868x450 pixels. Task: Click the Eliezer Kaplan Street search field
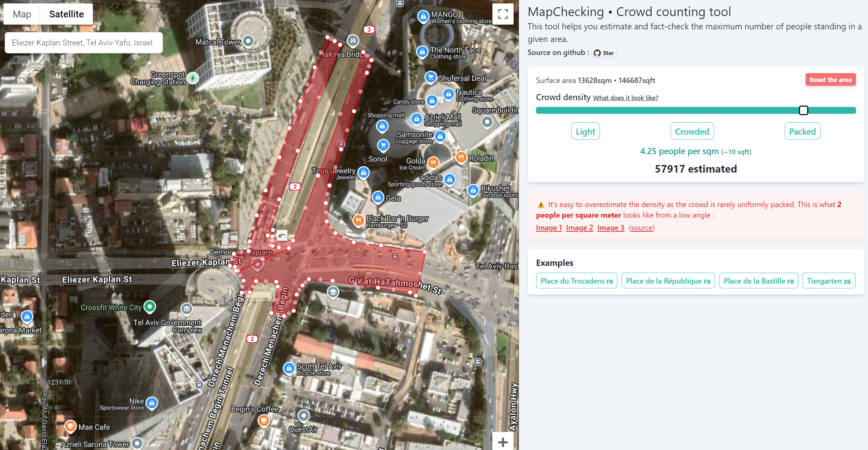tap(84, 43)
